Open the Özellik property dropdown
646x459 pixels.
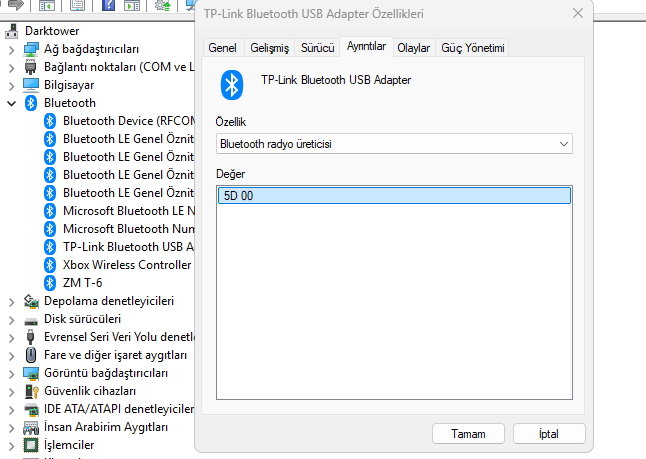point(394,144)
